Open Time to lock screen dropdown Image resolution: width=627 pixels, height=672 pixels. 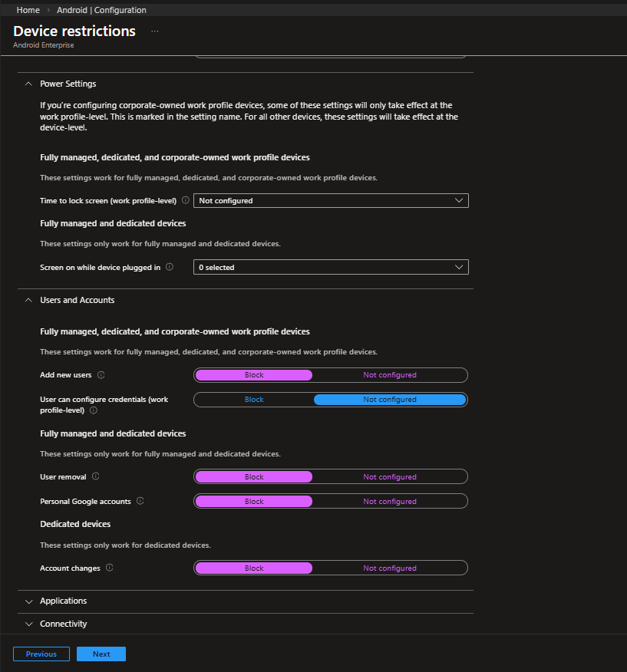pyautogui.click(x=330, y=201)
